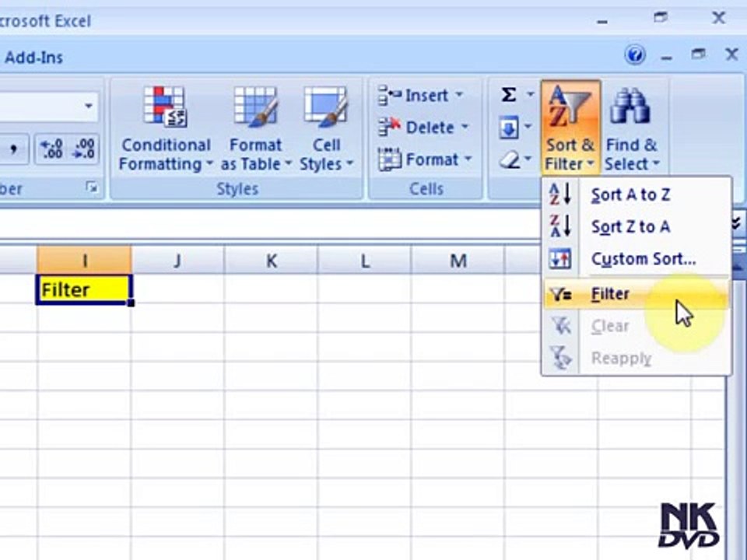Click the Excel Help question mark
The image size is (747, 560).
click(635, 55)
